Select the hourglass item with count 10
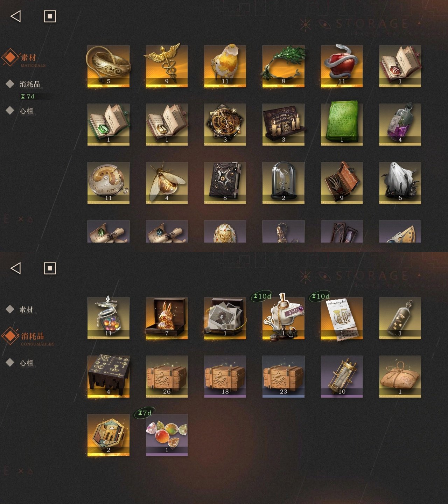The width and height of the screenshot is (448, 504). (342, 377)
